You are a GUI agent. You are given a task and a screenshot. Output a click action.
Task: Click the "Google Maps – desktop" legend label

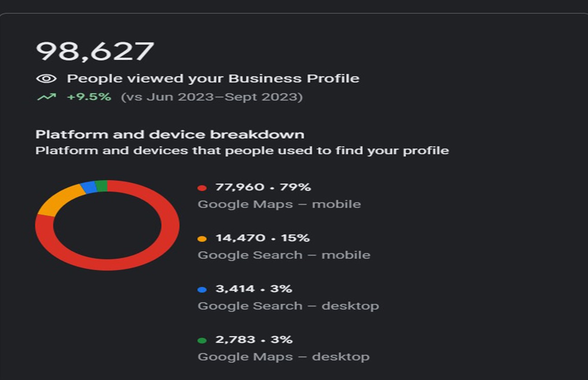(283, 356)
